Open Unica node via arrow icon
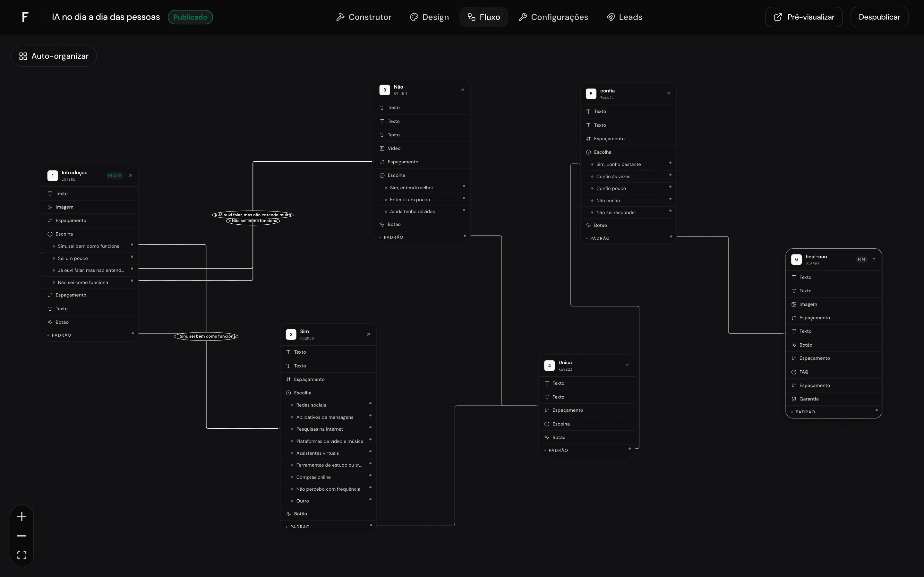924x577 pixels. tap(627, 366)
